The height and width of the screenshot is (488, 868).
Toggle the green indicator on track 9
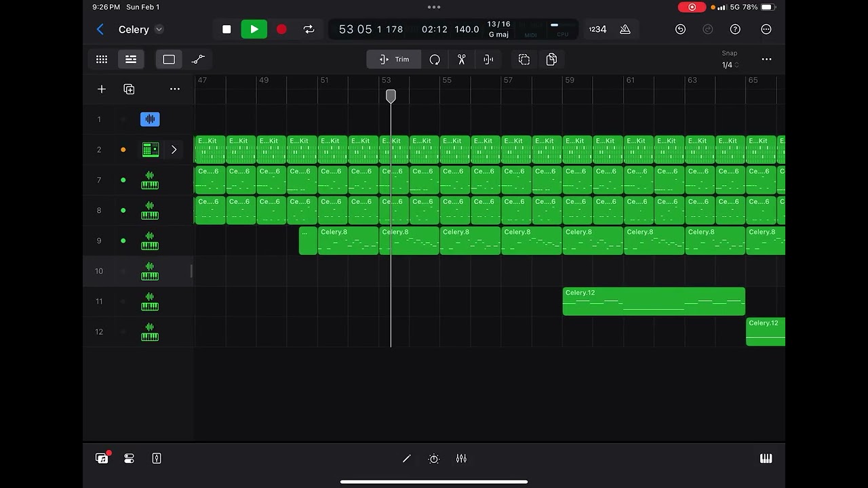[x=123, y=241]
